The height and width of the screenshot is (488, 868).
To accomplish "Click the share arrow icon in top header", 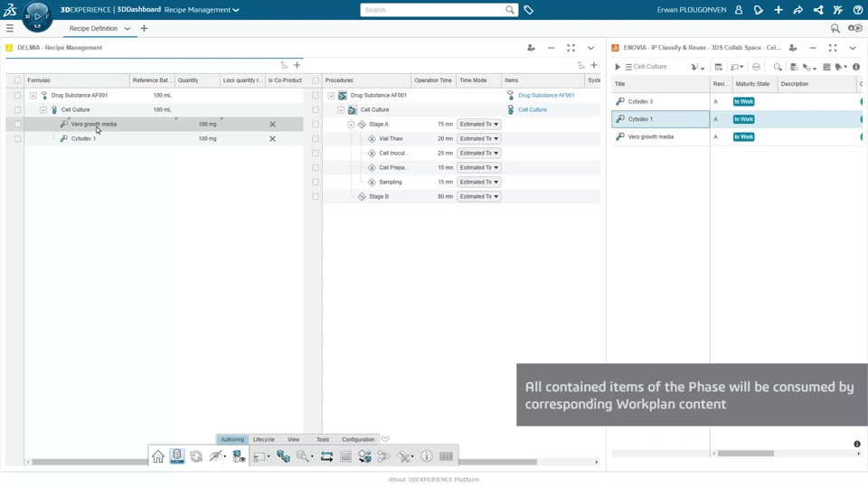I will pyautogui.click(x=798, y=9).
